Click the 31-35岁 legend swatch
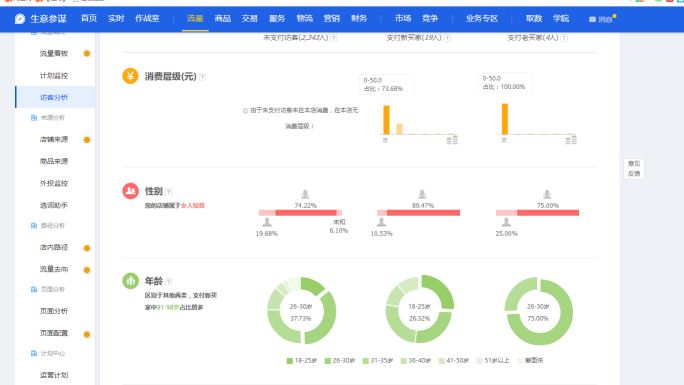This screenshot has height=385, width=684. [366, 361]
